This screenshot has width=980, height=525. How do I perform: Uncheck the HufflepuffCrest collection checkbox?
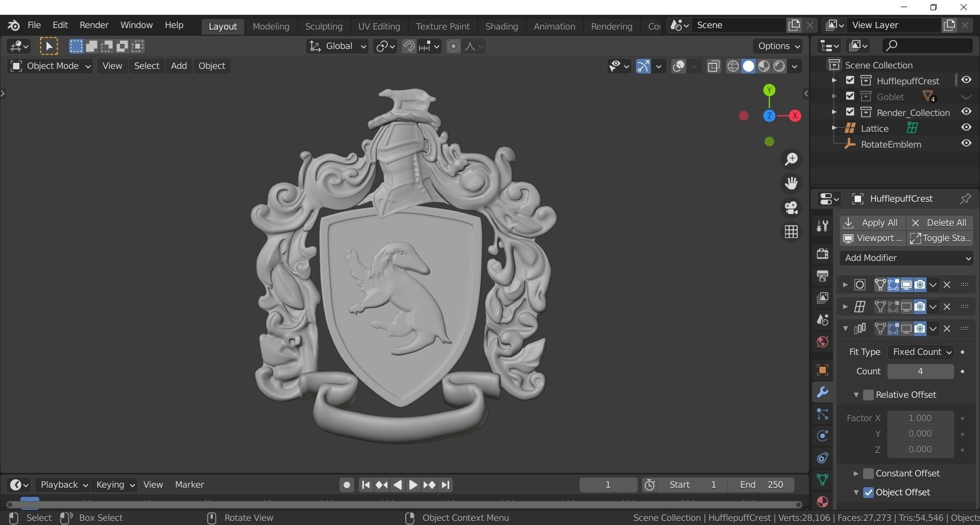(x=850, y=80)
